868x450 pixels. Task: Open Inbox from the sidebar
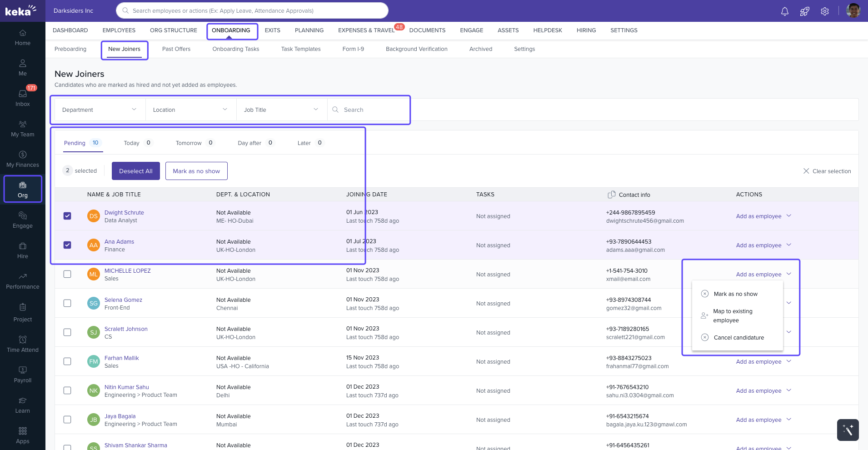(x=23, y=98)
